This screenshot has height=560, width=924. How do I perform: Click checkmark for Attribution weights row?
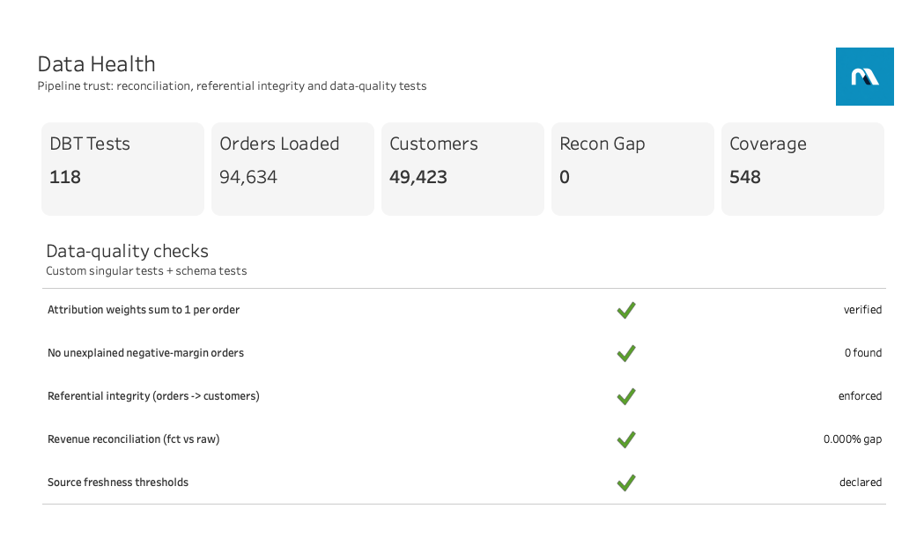pos(625,310)
